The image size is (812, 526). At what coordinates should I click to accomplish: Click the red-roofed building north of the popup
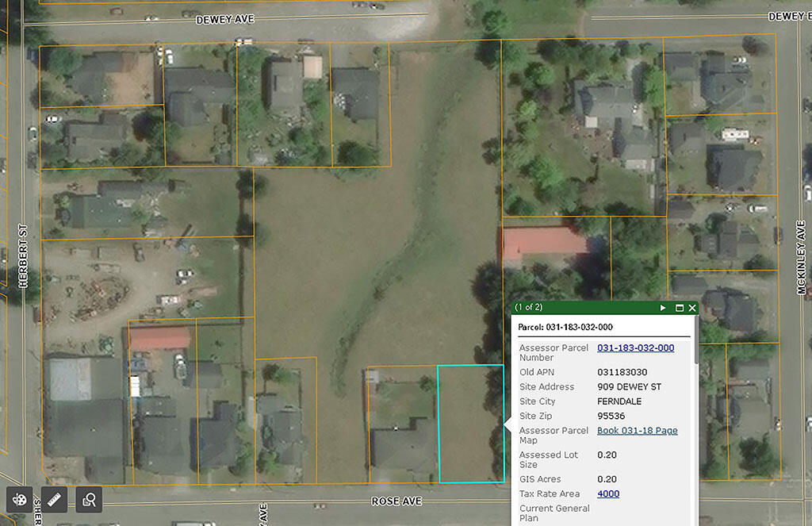(x=544, y=243)
